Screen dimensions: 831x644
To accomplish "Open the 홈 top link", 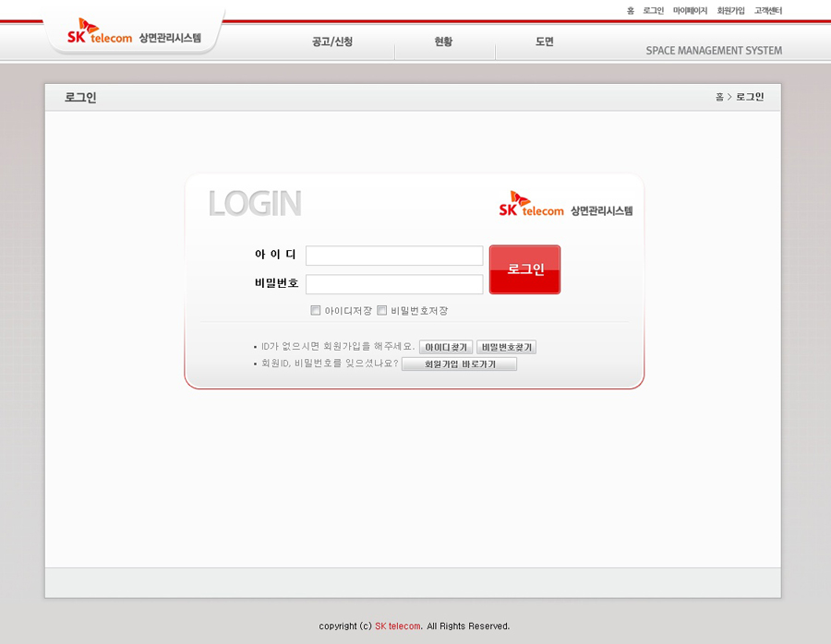I will [631, 10].
